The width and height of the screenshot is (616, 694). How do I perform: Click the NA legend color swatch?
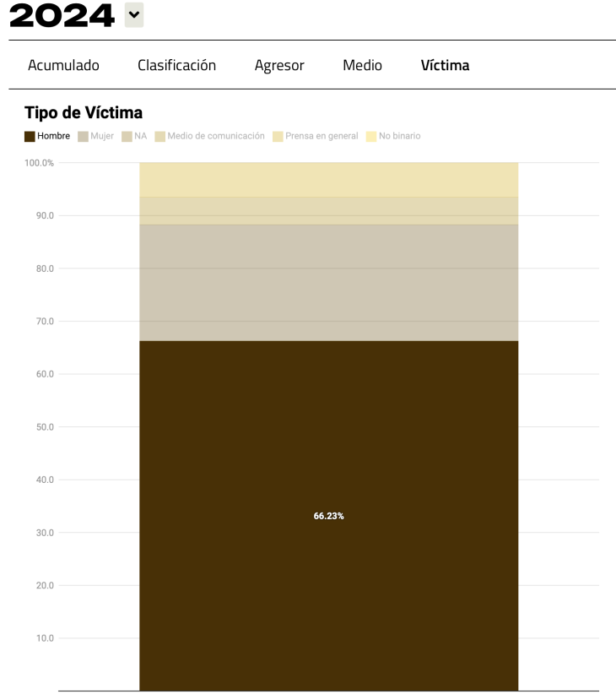(x=127, y=136)
